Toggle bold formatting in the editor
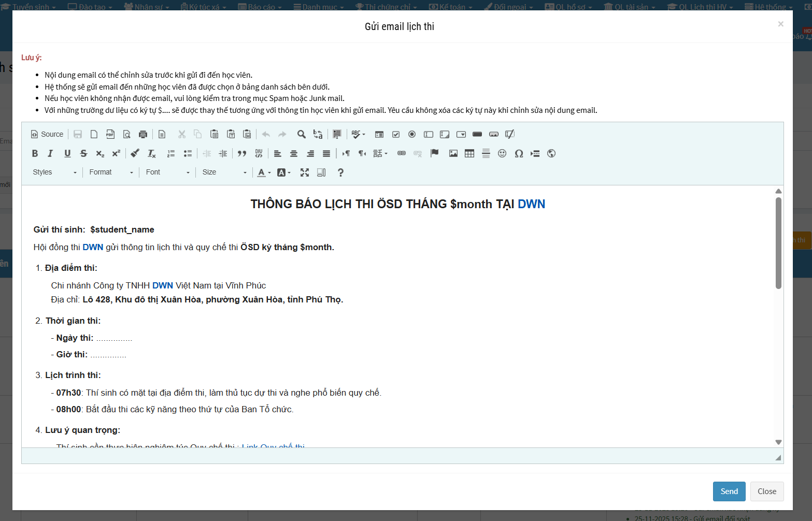The image size is (812, 521). point(35,153)
